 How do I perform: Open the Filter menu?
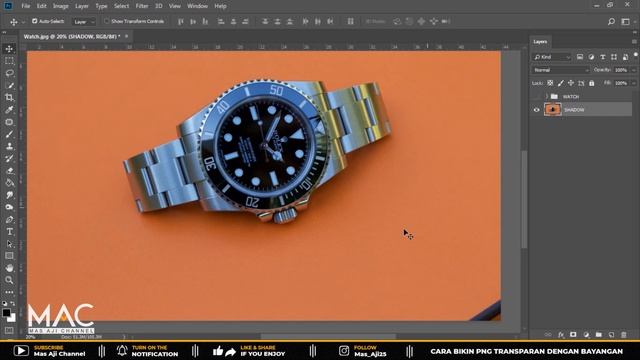click(142, 6)
